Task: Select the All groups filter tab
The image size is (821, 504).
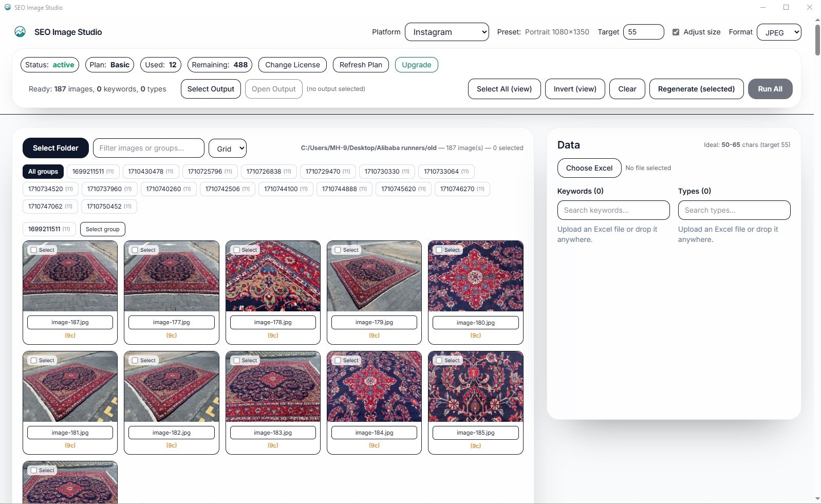Action: point(43,172)
